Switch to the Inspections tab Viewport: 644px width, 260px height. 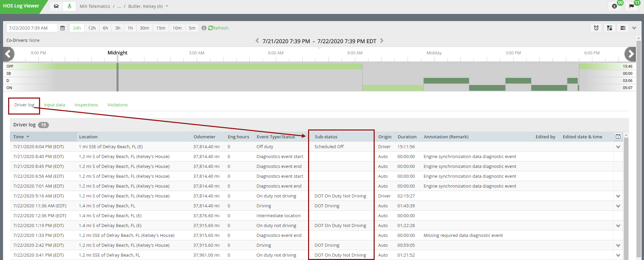click(x=86, y=105)
